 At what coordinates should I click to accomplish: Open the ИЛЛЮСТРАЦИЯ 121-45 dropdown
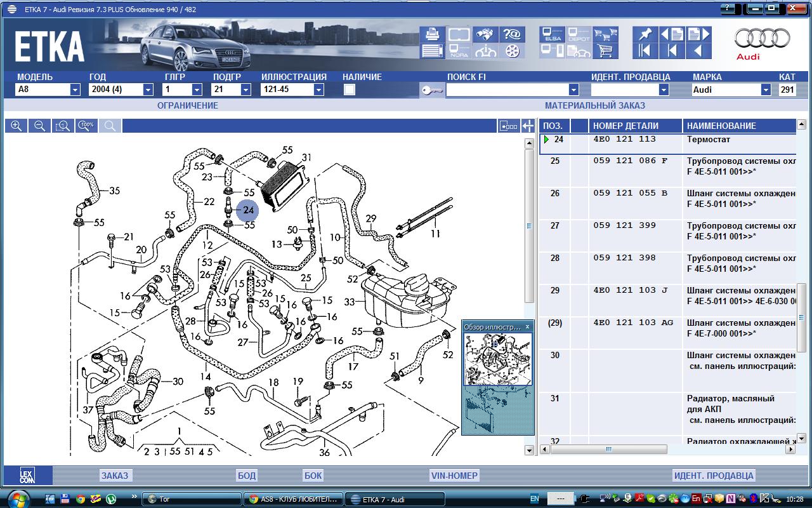(318, 90)
